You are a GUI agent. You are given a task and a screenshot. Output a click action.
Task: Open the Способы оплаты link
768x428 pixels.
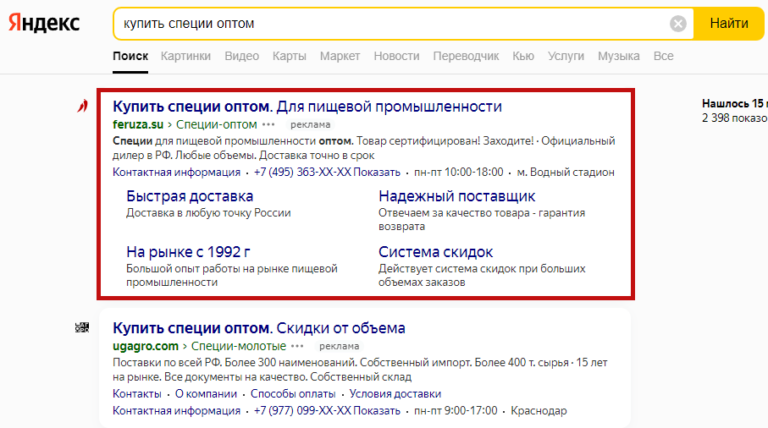point(293,394)
